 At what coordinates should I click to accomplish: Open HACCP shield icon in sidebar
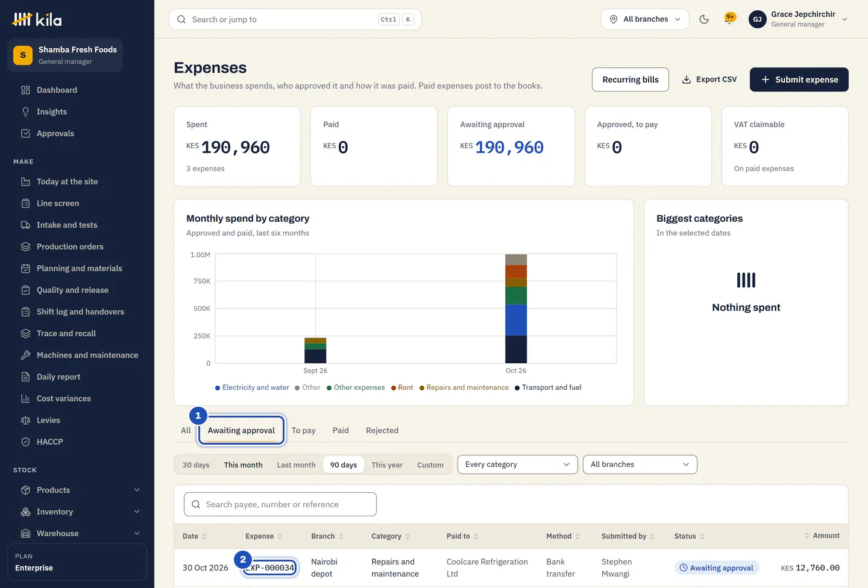[25, 442]
